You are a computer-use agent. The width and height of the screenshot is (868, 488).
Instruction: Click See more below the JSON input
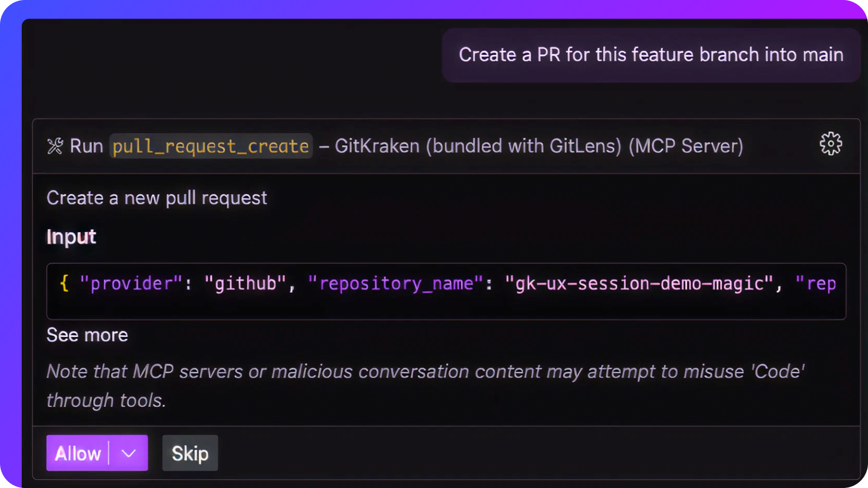87,335
